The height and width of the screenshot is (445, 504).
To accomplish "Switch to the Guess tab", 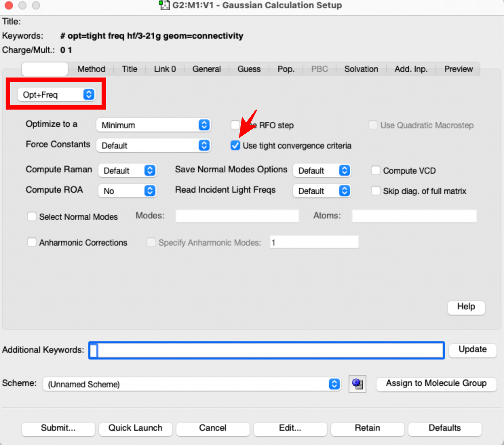I will [x=249, y=69].
